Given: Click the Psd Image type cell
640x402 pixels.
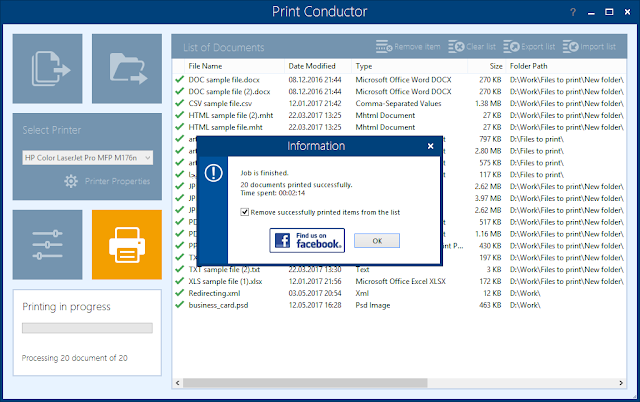Looking at the screenshot, I should point(373,305).
